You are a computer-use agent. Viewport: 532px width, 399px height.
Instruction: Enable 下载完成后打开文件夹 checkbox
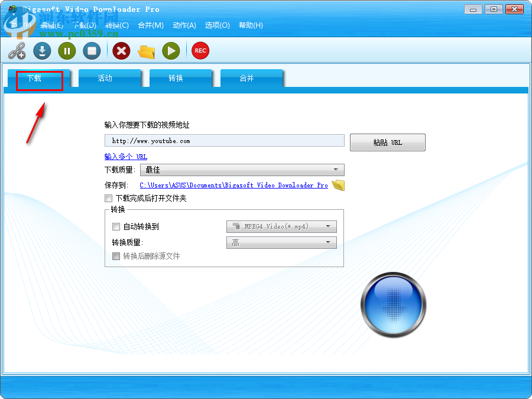108,198
